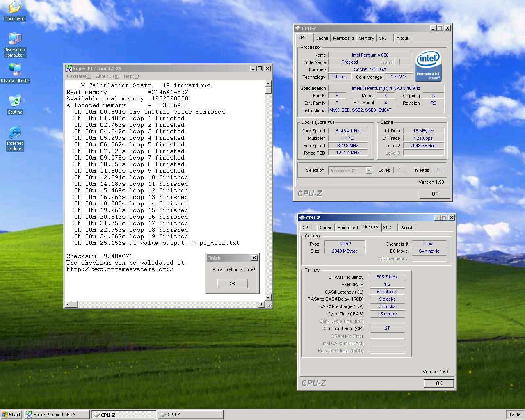525x420 pixels.
Task: Select the Memory tab in lower CPU-Z
Action: coord(370,227)
